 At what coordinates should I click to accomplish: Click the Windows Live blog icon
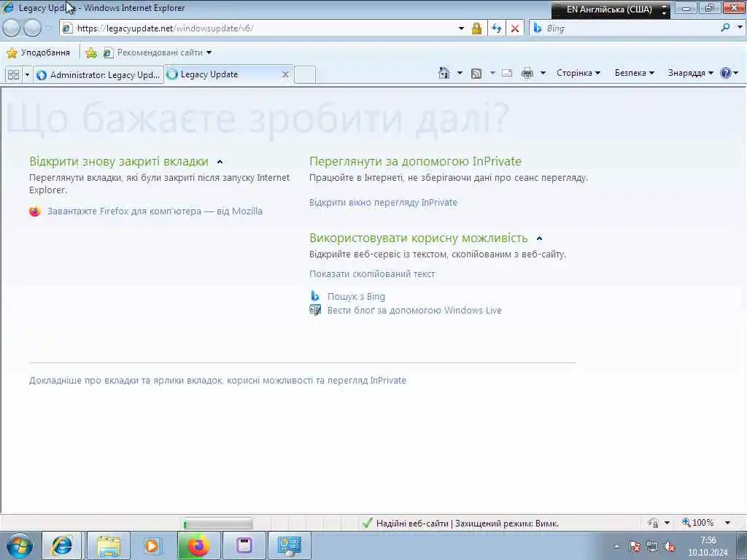(x=315, y=310)
